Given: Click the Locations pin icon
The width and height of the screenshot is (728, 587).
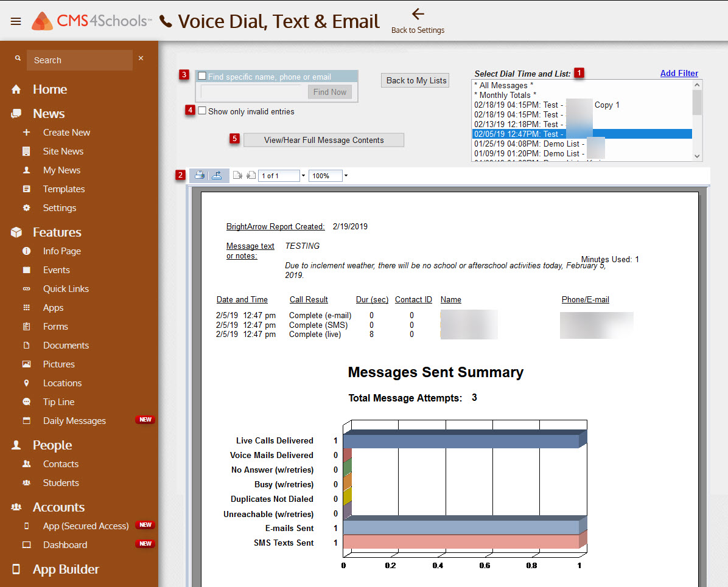Looking at the screenshot, I should click(x=26, y=383).
